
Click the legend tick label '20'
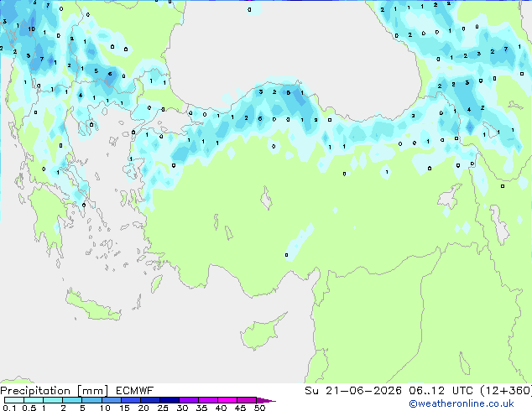click(x=143, y=408)
